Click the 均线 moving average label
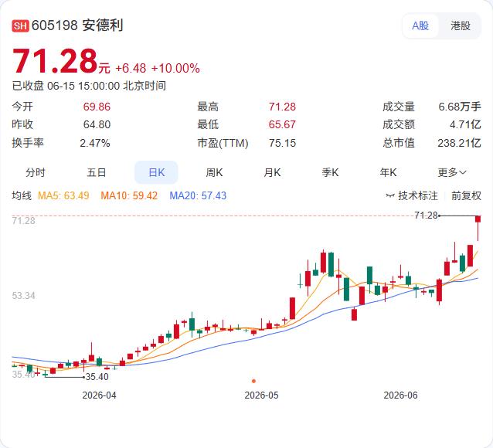Image resolution: width=493 pixels, height=448 pixels. (x=22, y=196)
